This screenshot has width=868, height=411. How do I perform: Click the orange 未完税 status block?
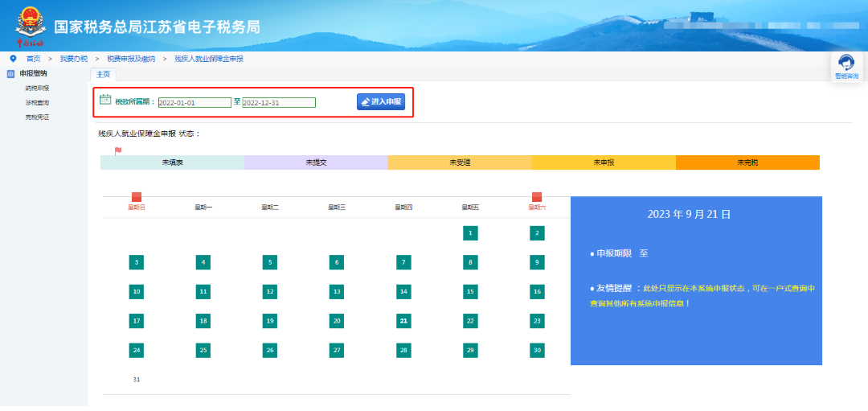tap(747, 162)
